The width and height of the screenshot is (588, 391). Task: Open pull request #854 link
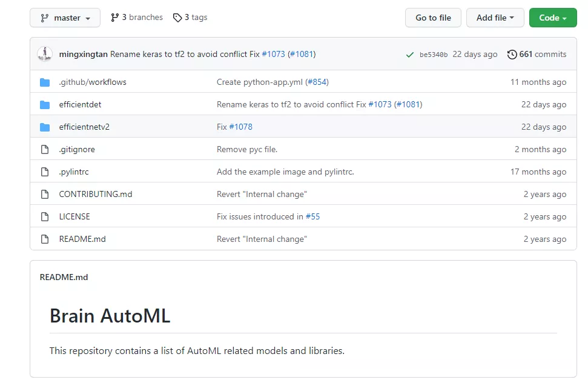(x=317, y=82)
